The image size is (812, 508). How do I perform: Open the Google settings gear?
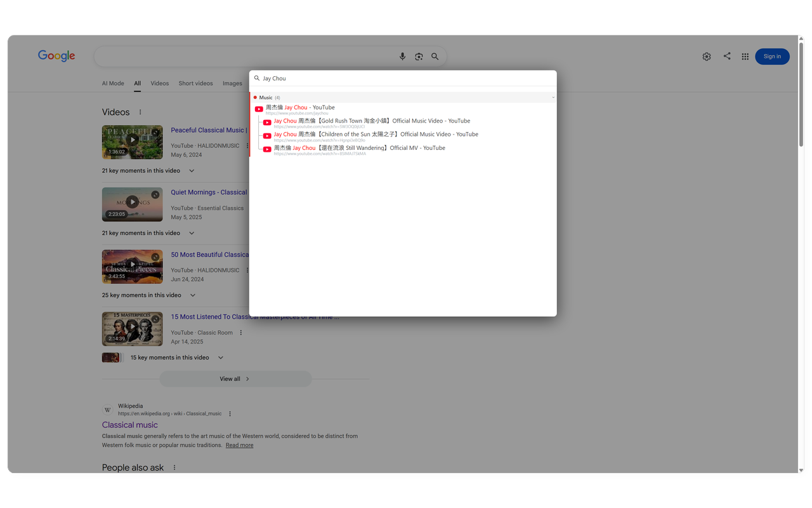(x=707, y=57)
